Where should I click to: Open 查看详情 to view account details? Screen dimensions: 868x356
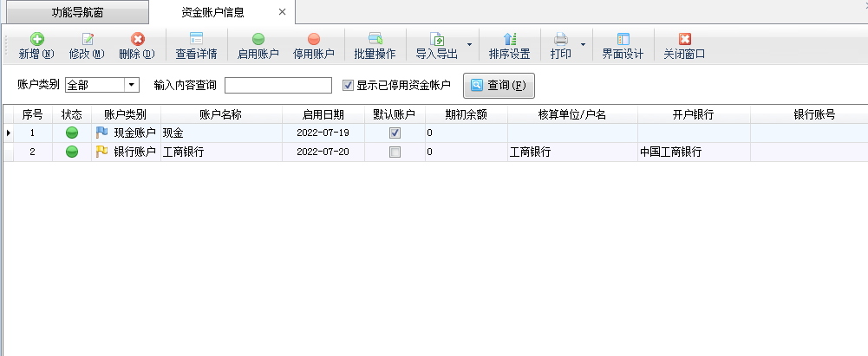pos(196,40)
